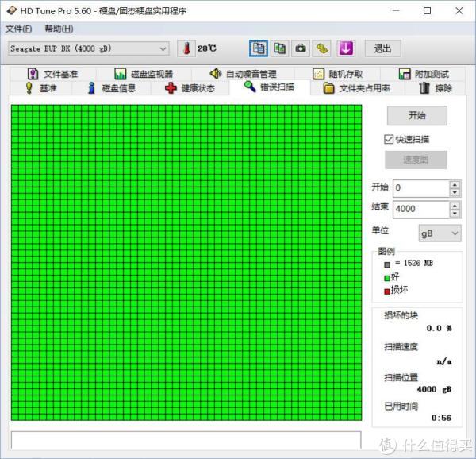Click the 0:56 elapsed time value
This screenshot has width=476, height=459.
pyautogui.click(x=441, y=418)
